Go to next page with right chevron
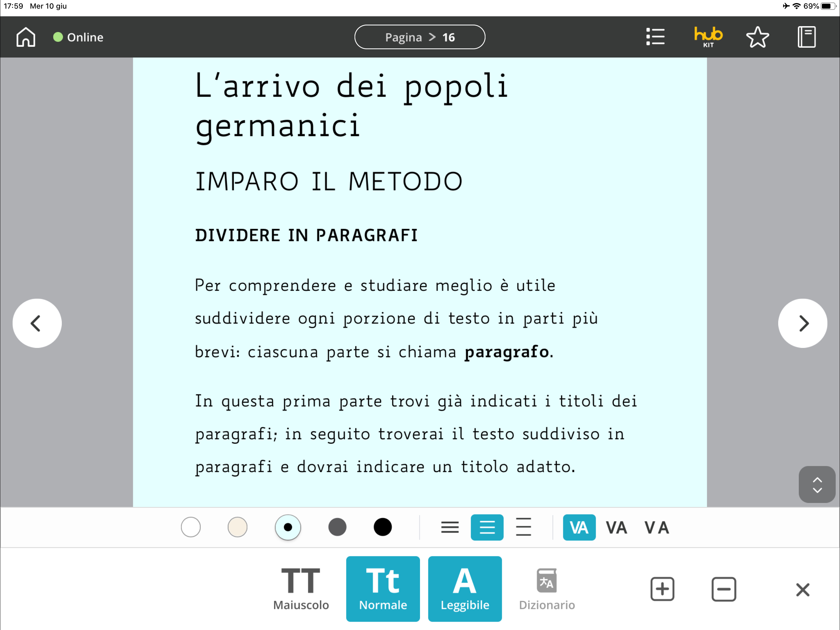 coord(802,323)
